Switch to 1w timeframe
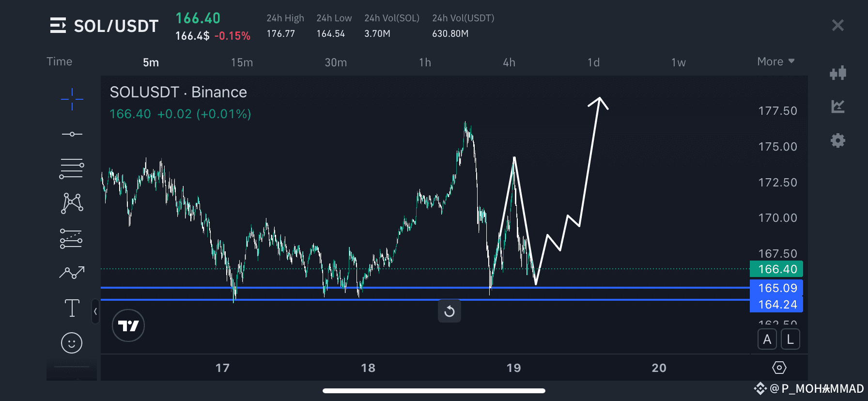Image resolution: width=868 pixels, height=401 pixels. point(678,62)
